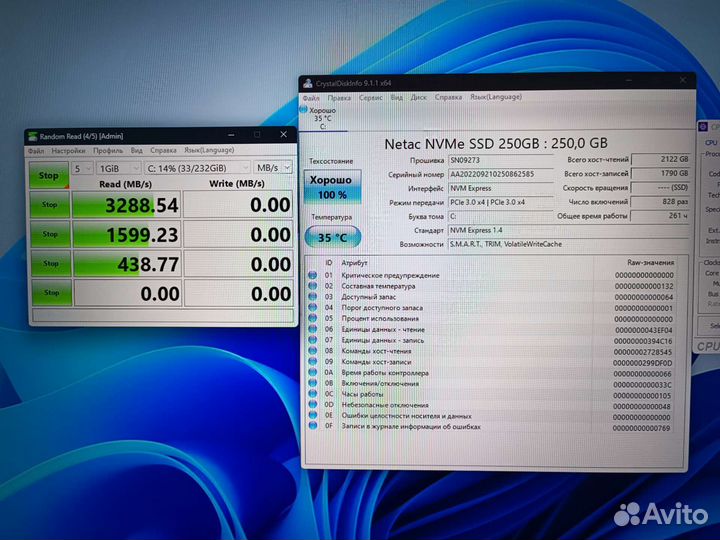
Task: Click status icon for Составная температура row
Action: (313, 286)
